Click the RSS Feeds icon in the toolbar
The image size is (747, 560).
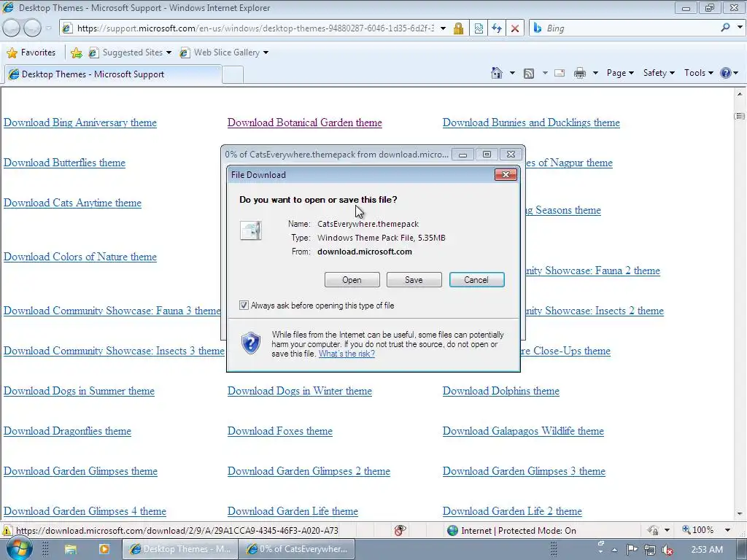point(528,74)
